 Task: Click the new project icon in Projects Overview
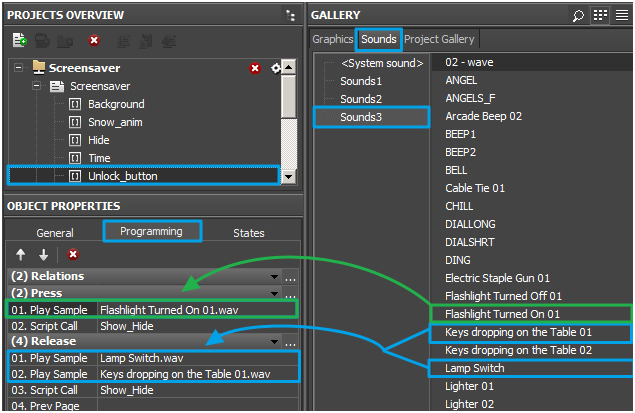pyautogui.click(x=19, y=41)
